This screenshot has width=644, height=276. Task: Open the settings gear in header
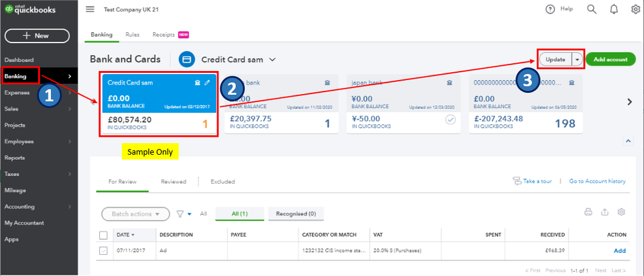pos(636,10)
